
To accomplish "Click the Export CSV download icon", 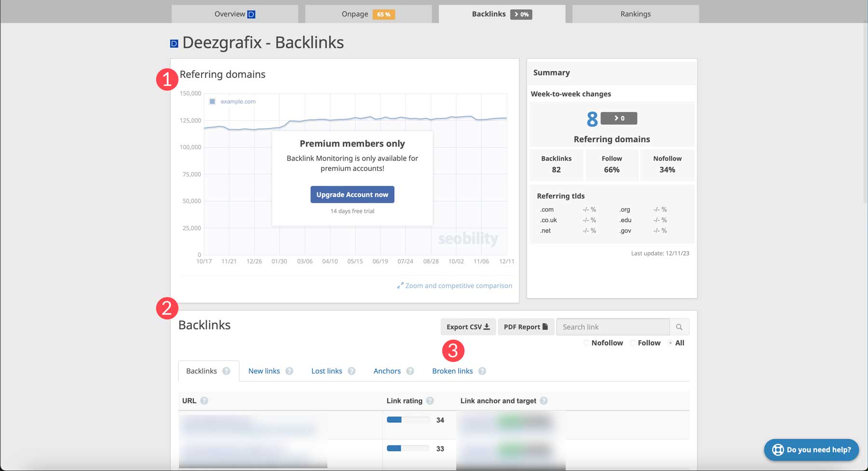I will pos(487,327).
